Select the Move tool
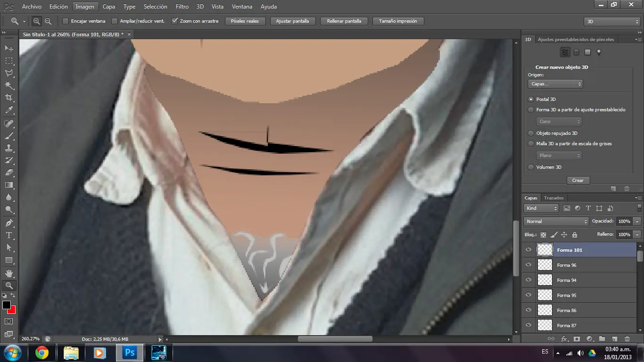This screenshot has width=644, height=362. pyautogui.click(x=9, y=48)
